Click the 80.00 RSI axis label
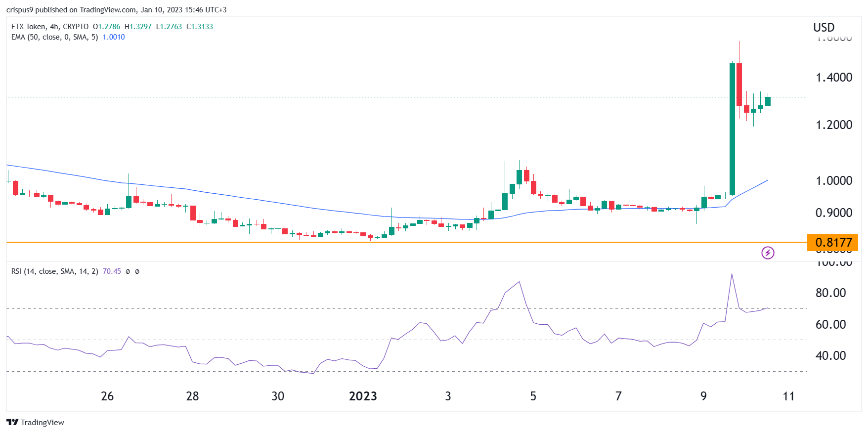 (x=831, y=293)
